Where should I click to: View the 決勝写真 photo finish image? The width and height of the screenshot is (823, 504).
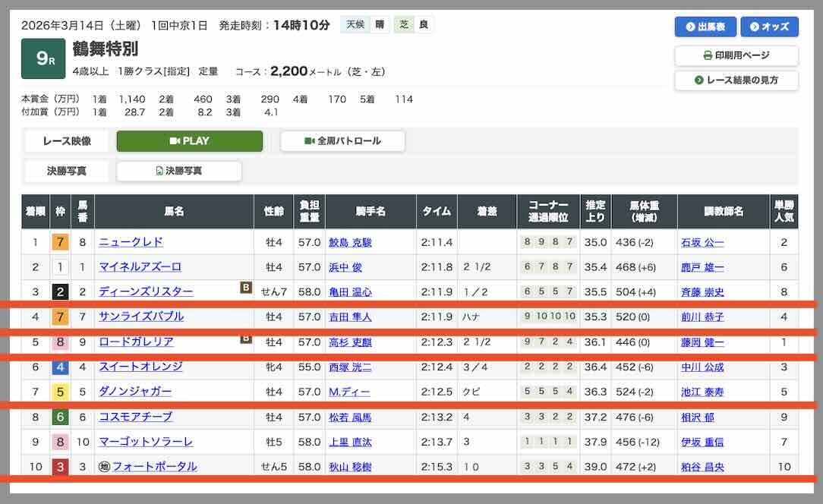tap(179, 172)
